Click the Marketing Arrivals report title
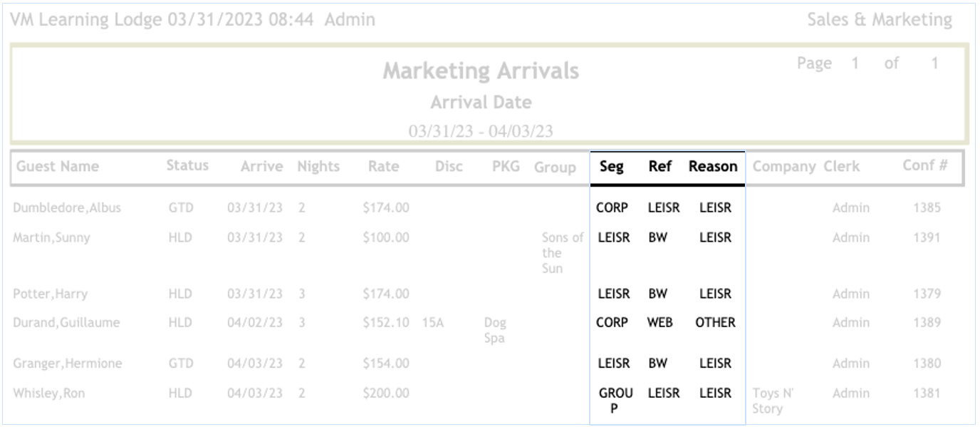 pyautogui.click(x=481, y=71)
